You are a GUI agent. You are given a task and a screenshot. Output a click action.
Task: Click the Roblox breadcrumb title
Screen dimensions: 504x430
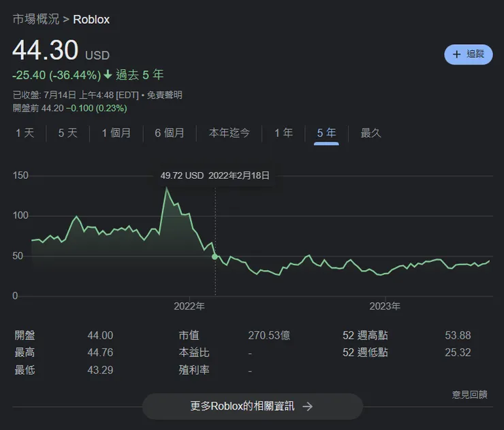(x=91, y=20)
